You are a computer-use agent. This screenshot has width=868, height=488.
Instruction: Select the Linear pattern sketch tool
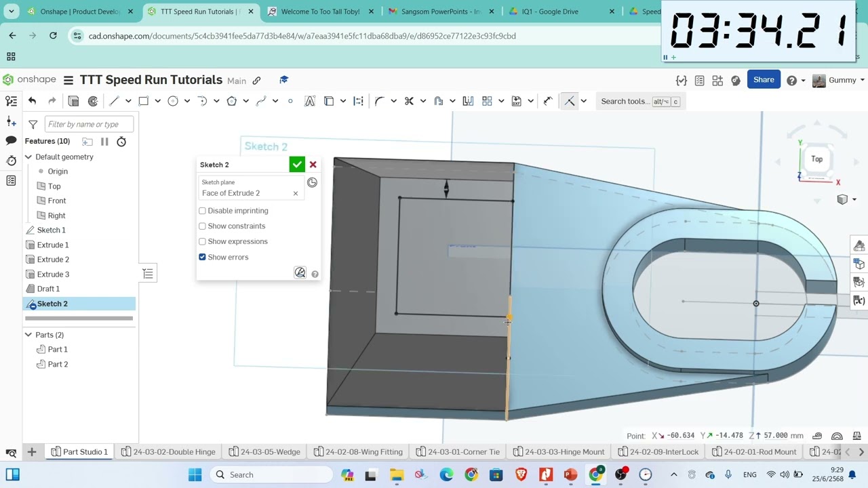[487, 101]
